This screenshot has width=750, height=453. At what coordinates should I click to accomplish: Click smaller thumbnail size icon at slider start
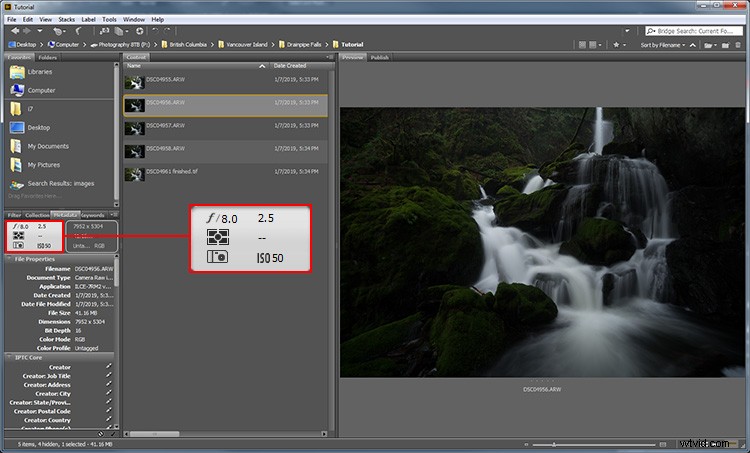(x=526, y=444)
